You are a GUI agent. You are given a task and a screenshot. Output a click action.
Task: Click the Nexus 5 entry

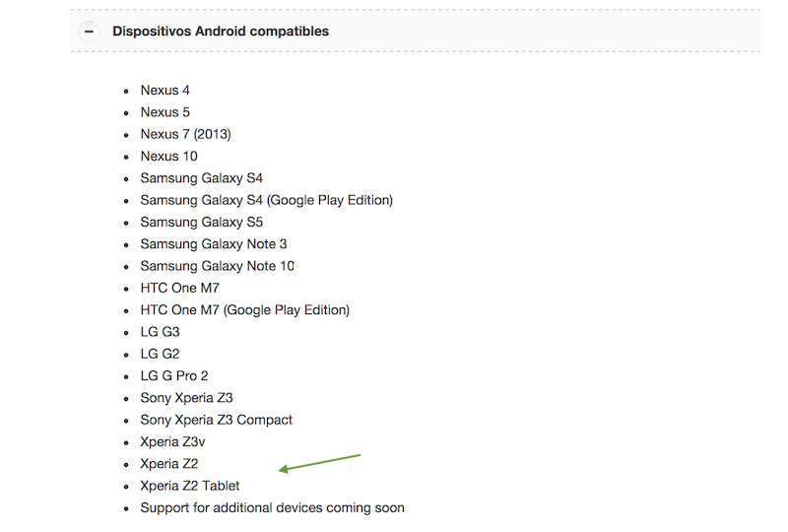pos(165,112)
